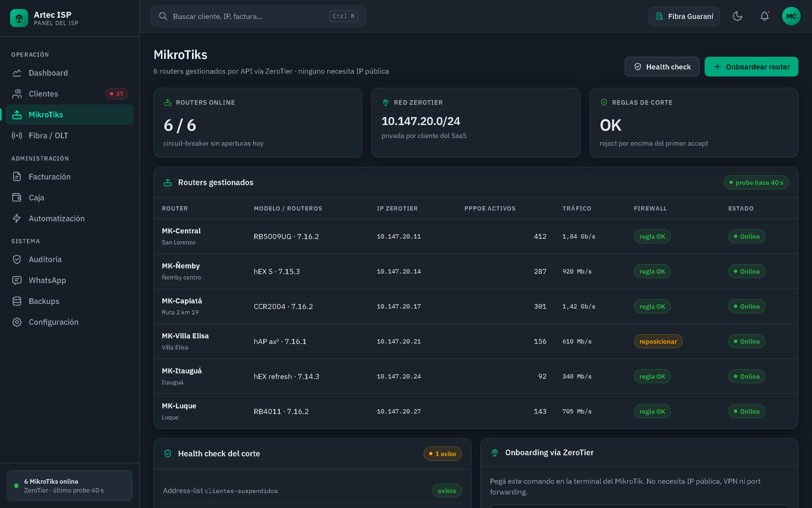Viewport: 812px width, 508px height.
Task: Click the Routers gestionados header icon
Action: pyautogui.click(x=167, y=182)
